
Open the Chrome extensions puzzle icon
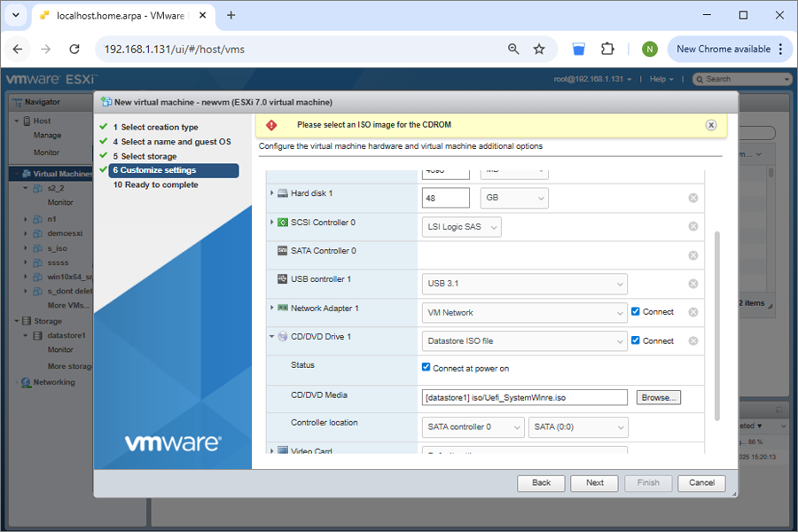click(607, 49)
